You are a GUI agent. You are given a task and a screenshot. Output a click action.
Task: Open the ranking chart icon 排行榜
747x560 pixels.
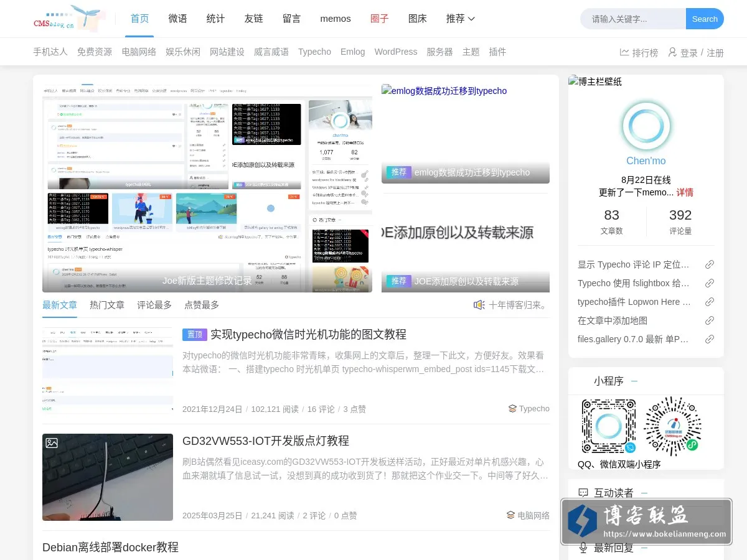pos(624,52)
